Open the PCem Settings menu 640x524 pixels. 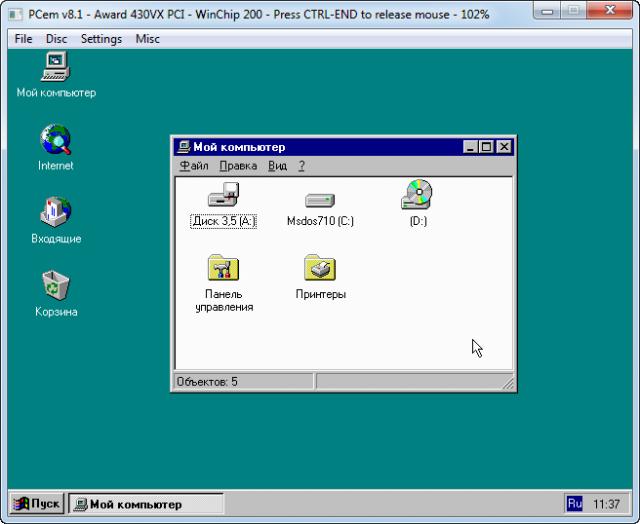pyautogui.click(x=101, y=39)
